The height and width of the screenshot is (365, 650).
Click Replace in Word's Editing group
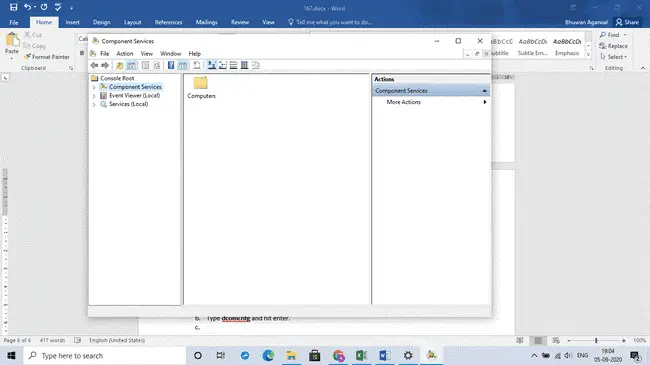tap(614, 46)
